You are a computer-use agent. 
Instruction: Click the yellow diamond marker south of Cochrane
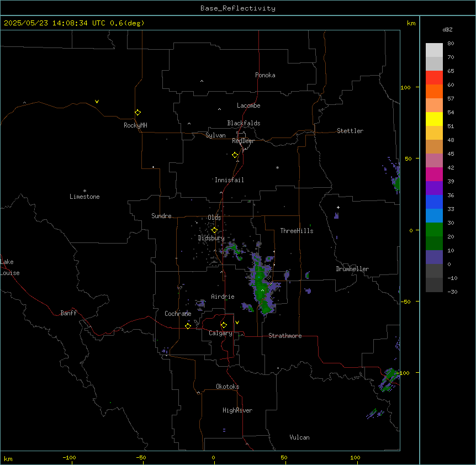188,326
